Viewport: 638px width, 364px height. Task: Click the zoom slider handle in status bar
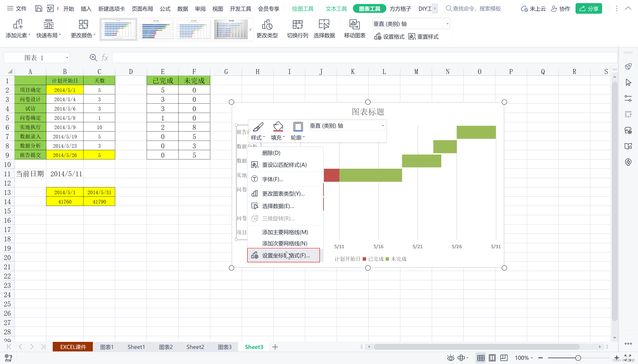click(578, 358)
